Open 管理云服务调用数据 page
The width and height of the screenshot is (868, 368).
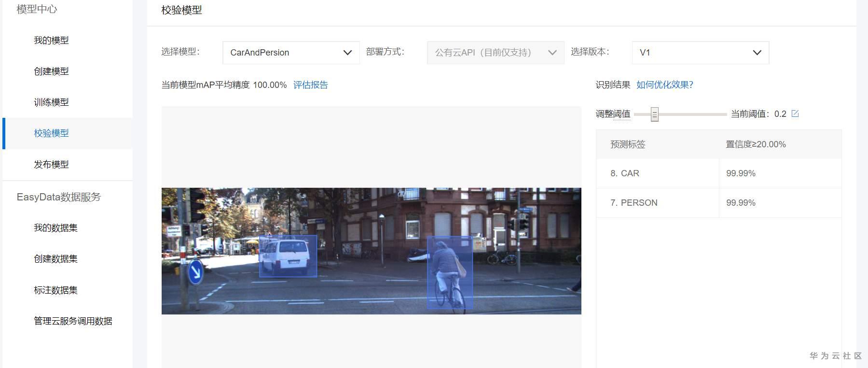coord(73,321)
